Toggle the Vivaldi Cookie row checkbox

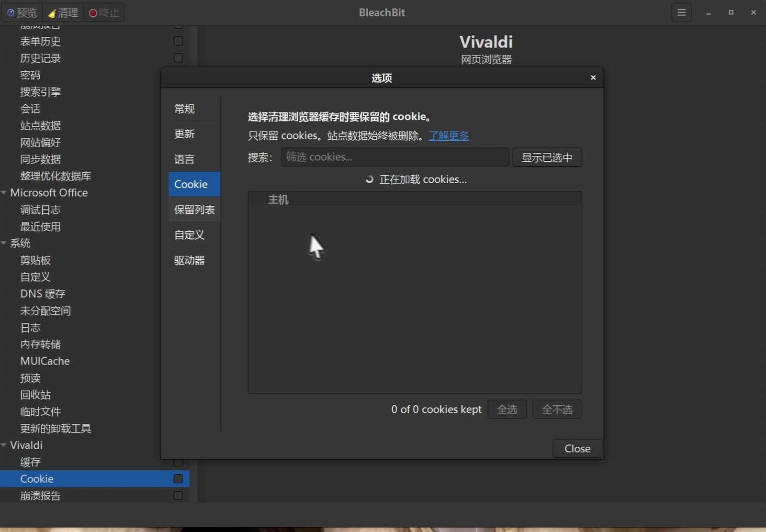tap(178, 478)
